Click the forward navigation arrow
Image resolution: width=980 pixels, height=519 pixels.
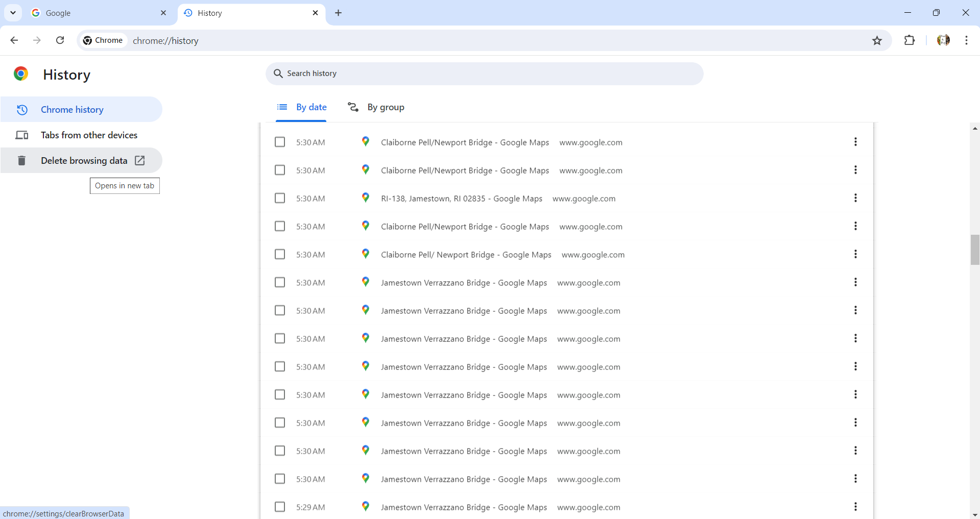[x=37, y=40]
